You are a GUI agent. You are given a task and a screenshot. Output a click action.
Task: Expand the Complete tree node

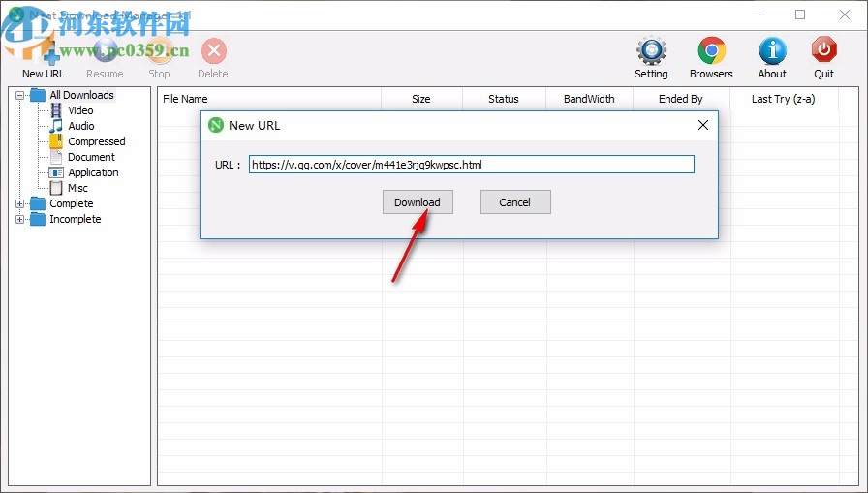[20, 203]
